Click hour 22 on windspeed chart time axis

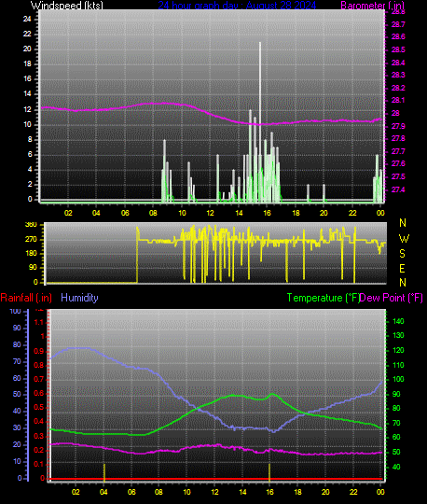pos(352,213)
